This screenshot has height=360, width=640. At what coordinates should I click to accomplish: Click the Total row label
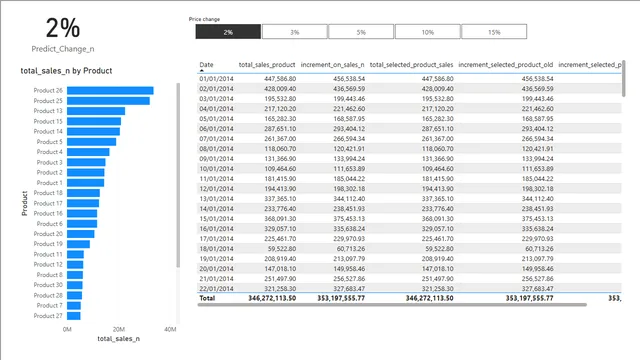click(x=207, y=298)
